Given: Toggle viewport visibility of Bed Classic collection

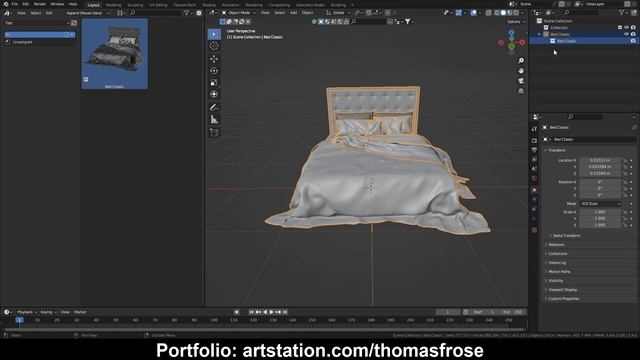Looking at the screenshot, I should pyautogui.click(x=627, y=34).
